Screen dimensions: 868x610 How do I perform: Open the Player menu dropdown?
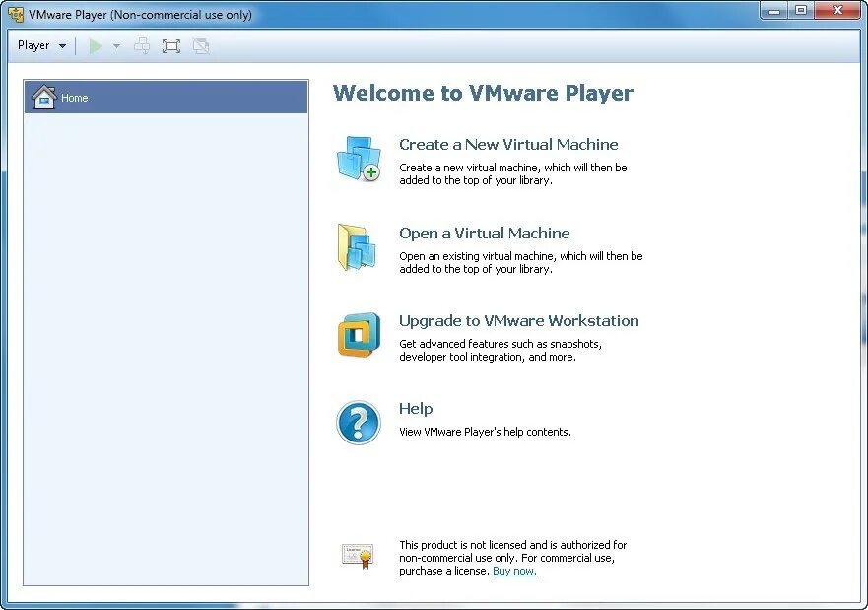pos(42,45)
